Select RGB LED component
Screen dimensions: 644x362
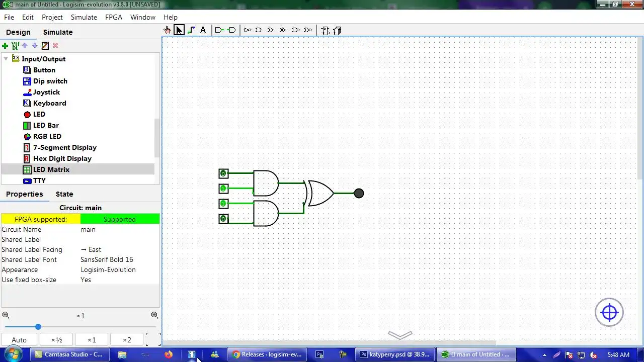[x=47, y=136]
